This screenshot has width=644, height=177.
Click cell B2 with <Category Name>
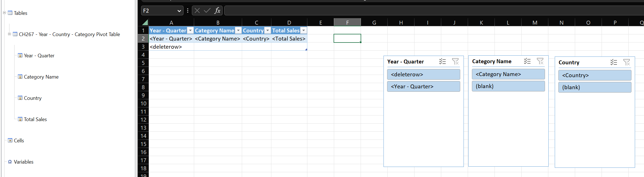click(218, 39)
